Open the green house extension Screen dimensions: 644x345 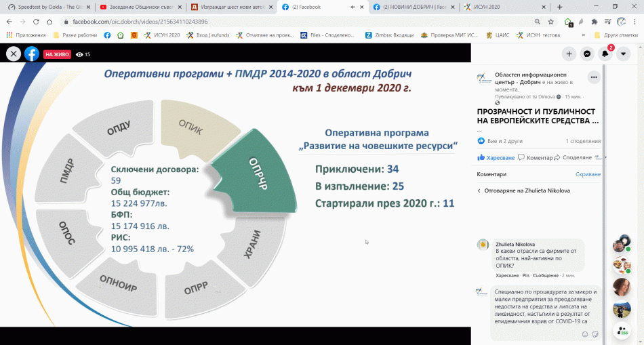tap(569, 22)
